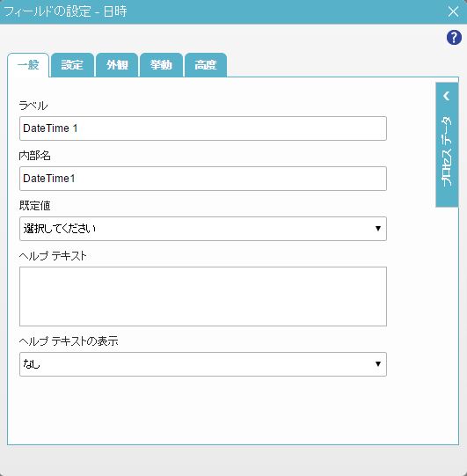Click the ラベル caption above the first field
The width and height of the screenshot is (467, 476).
[x=33, y=106]
